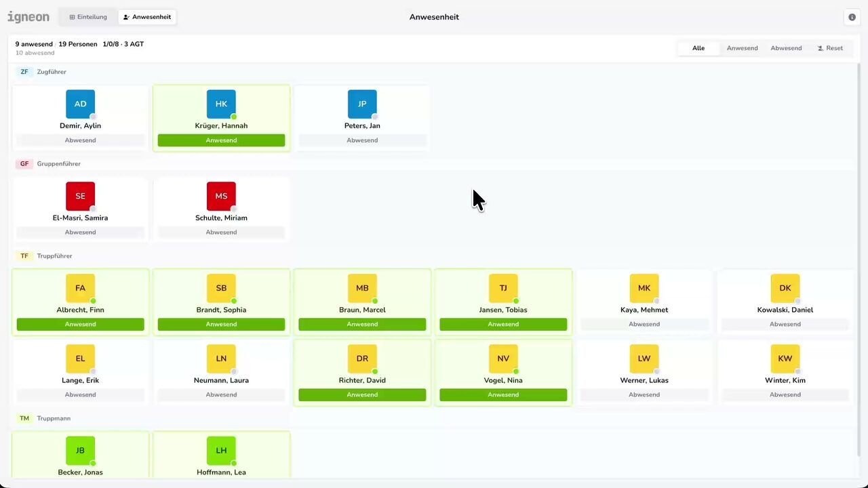Toggle Laura Neumann's Abwesend status
Screen dimensions: 868x488
(x=221, y=395)
